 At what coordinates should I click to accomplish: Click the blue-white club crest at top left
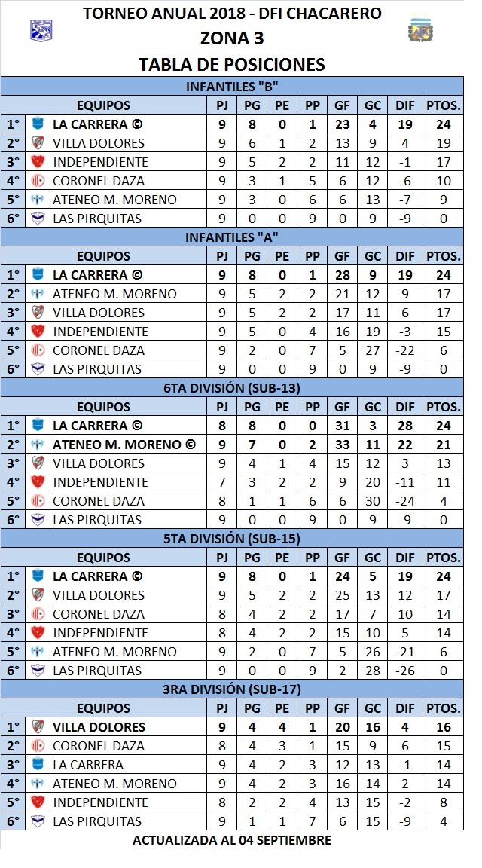40,29
